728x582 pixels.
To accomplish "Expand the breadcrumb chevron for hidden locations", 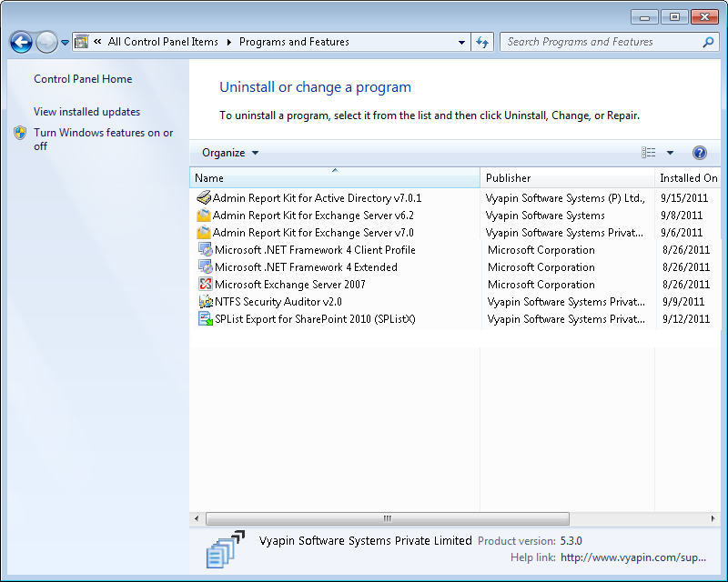I will point(97,42).
